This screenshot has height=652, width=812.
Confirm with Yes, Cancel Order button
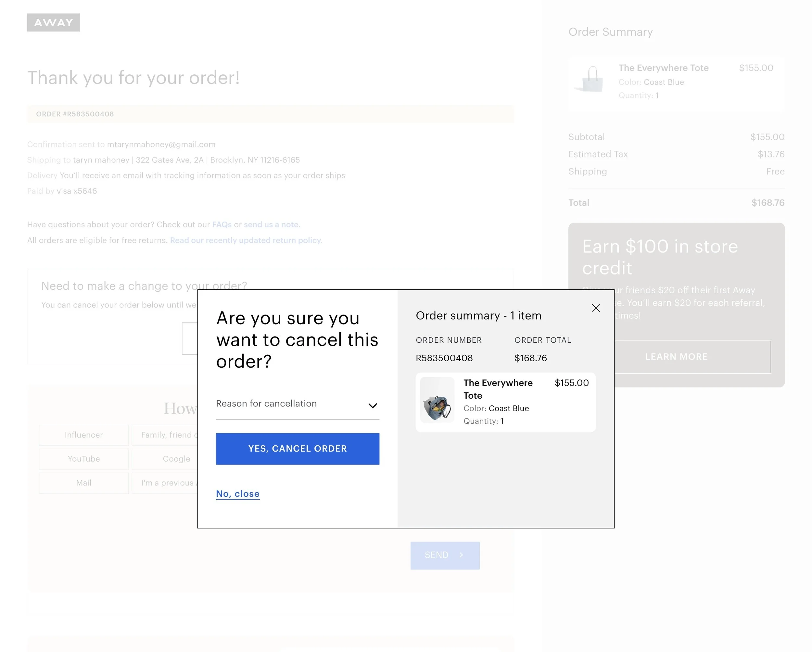[x=298, y=449]
